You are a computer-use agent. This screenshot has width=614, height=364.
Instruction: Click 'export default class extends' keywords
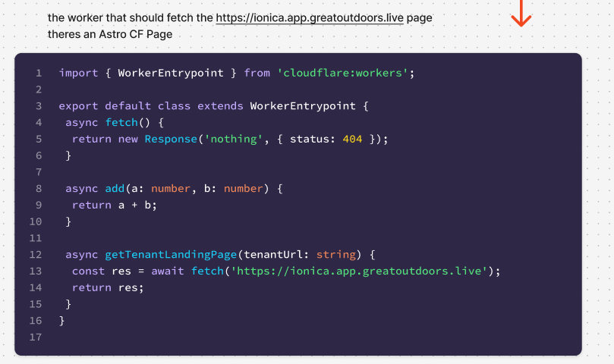coord(151,106)
